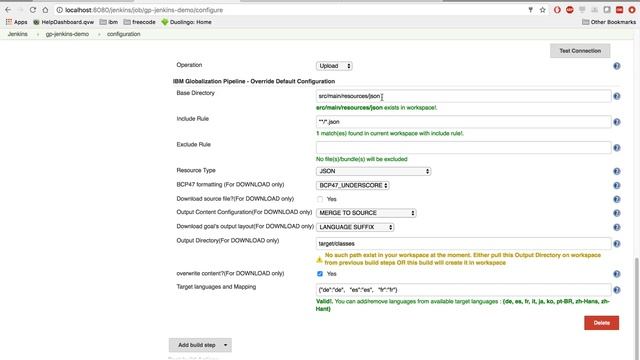Open the Duolingo: Home bookmark

tap(187, 22)
